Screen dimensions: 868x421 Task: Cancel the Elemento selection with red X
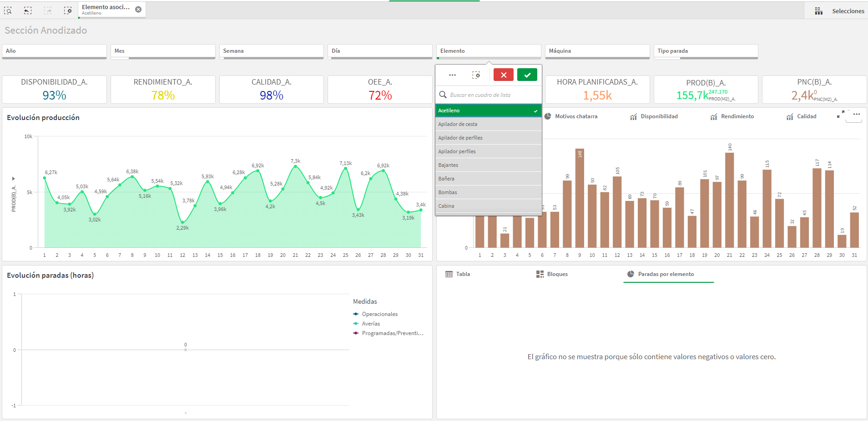504,75
